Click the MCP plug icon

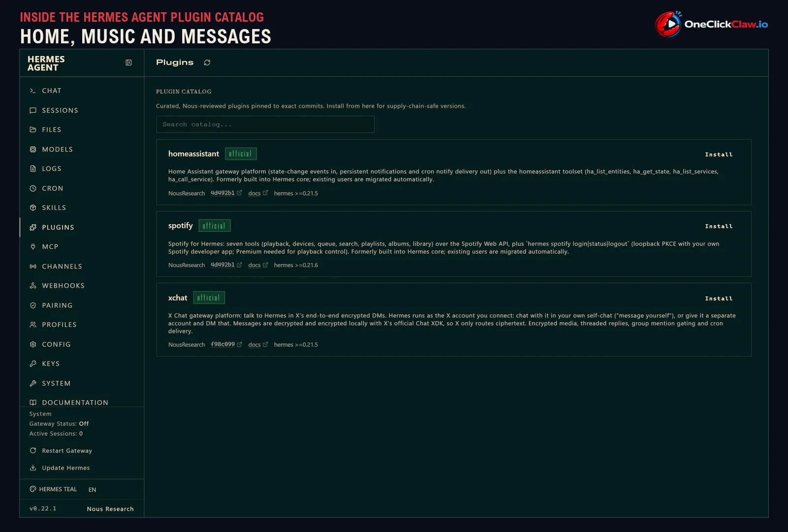click(x=33, y=247)
